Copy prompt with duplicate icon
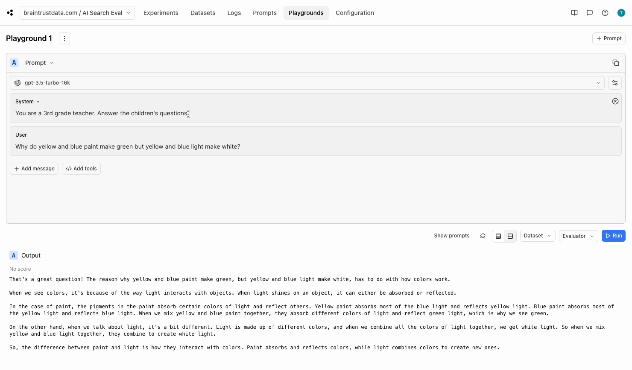Screen dimensions: 632x370 (x=615, y=63)
